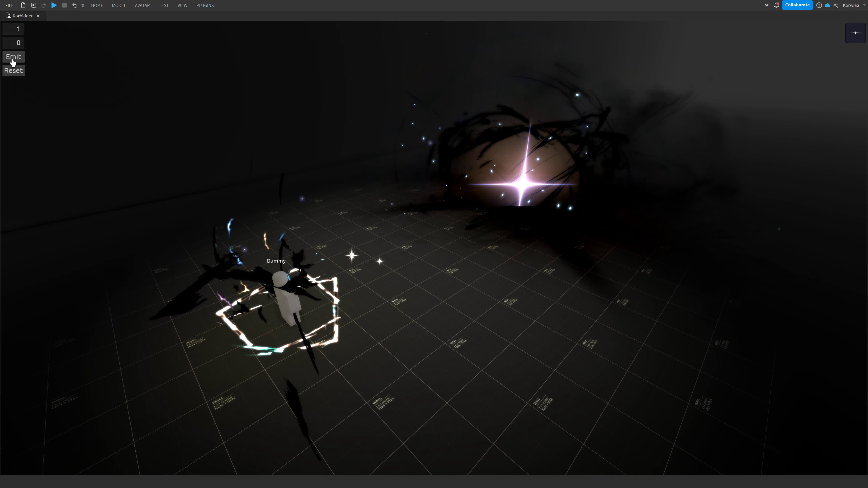This screenshot has height=488, width=868.
Task: Open the notifications bell icon
Action: point(776,5)
